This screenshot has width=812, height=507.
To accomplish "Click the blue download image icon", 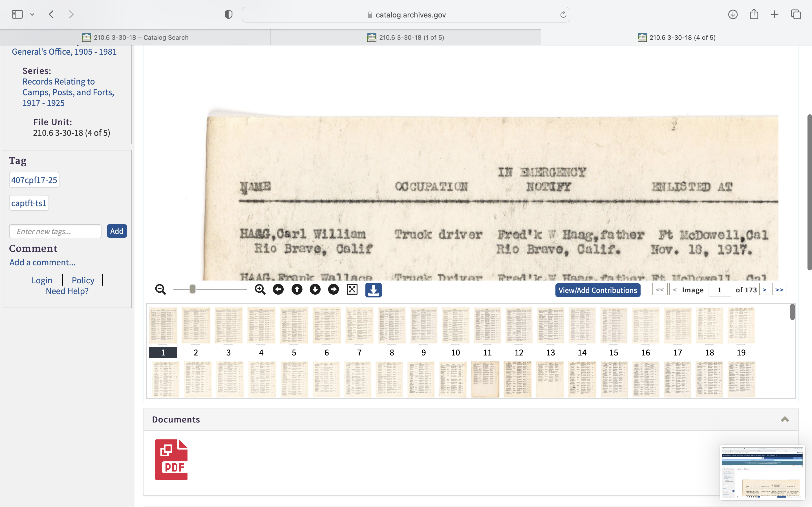I will tap(374, 290).
